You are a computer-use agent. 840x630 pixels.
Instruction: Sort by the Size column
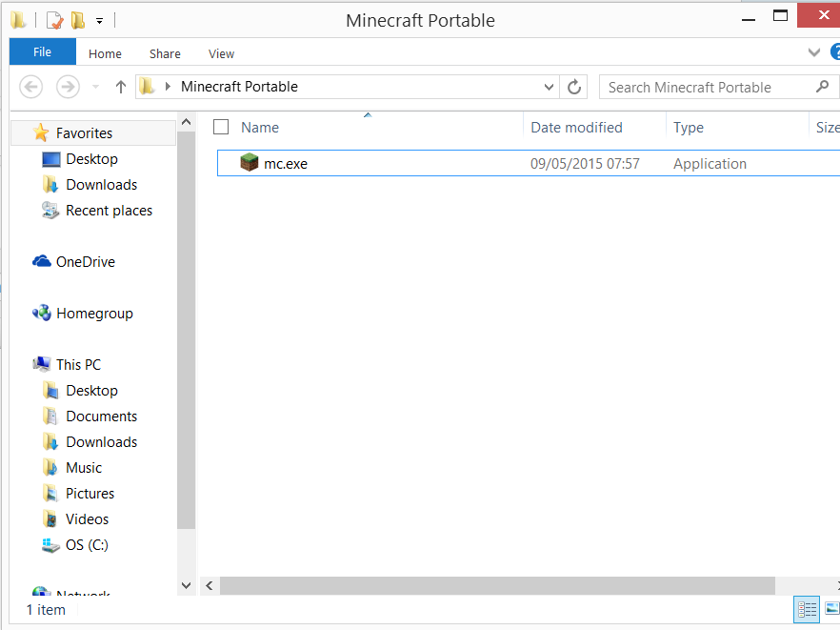(828, 127)
